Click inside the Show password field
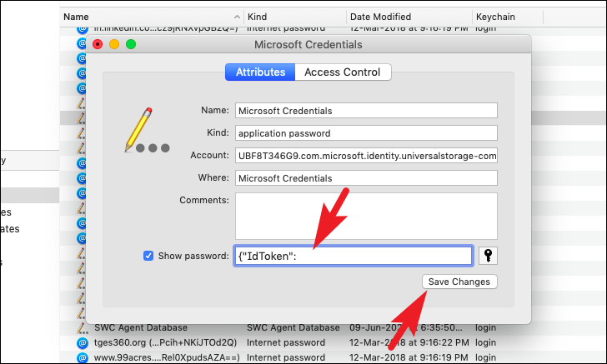607x364 pixels. click(x=353, y=256)
